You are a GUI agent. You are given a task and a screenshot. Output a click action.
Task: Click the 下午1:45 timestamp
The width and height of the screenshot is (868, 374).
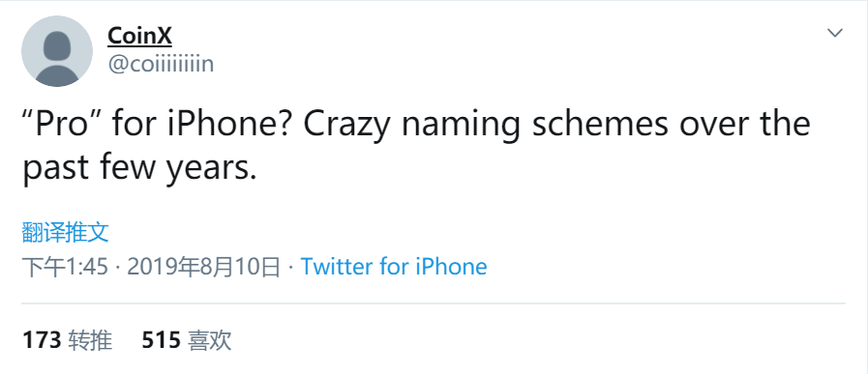coord(65,268)
